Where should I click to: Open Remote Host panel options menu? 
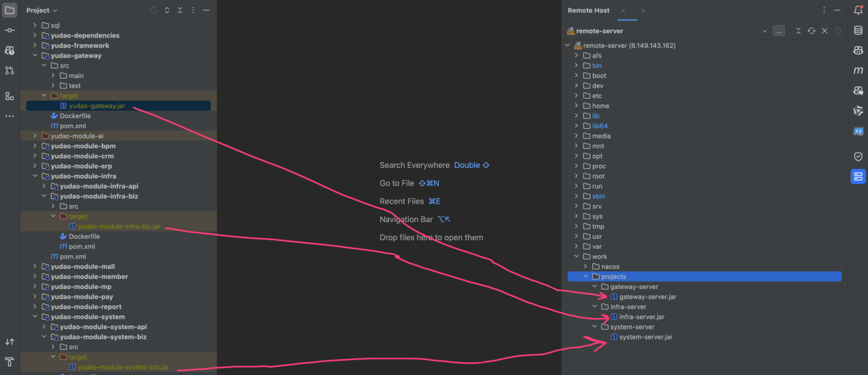tap(824, 10)
